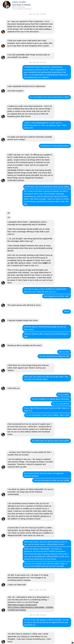The height and width of the screenshot is (644, 74).
Task: Click "Lives in Madison, Wisconsin" profile text
Action: [x=22, y=9]
